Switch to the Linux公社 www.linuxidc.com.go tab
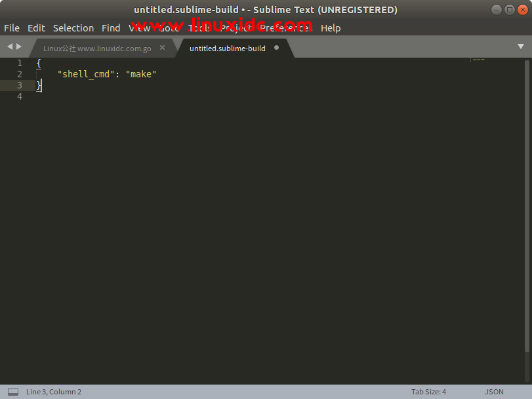The image size is (532, 399). coord(97,48)
